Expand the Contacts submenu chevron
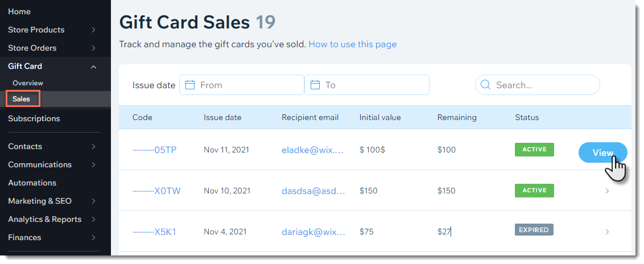 click(94, 147)
